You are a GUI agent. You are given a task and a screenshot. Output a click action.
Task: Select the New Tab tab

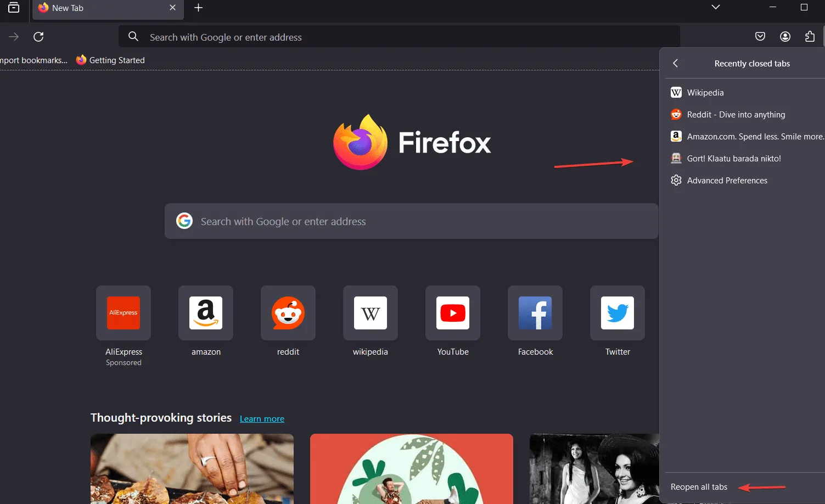[x=108, y=8]
